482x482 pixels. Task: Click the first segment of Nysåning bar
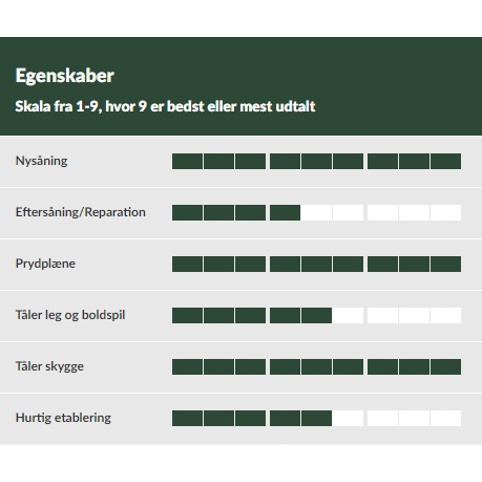187,161
